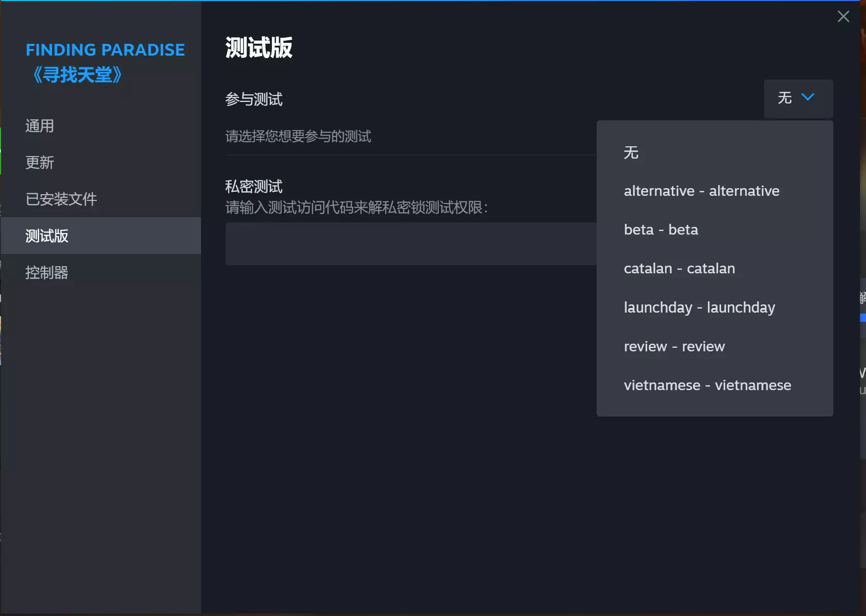Click the 测试版 page heading
This screenshot has height=616, width=866.
coord(259,48)
